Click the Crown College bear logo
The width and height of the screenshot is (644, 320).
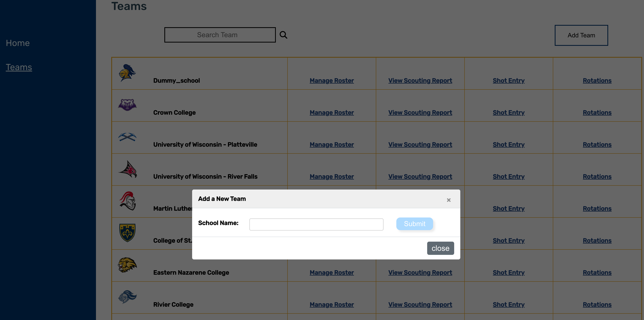tap(127, 105)
